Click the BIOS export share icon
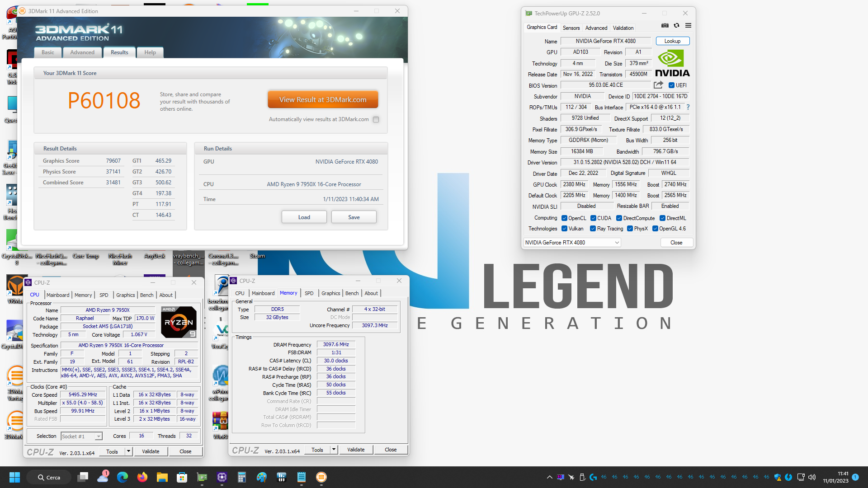Image resolution: width=868 pixels, height=488 pixels. point(658,85)
